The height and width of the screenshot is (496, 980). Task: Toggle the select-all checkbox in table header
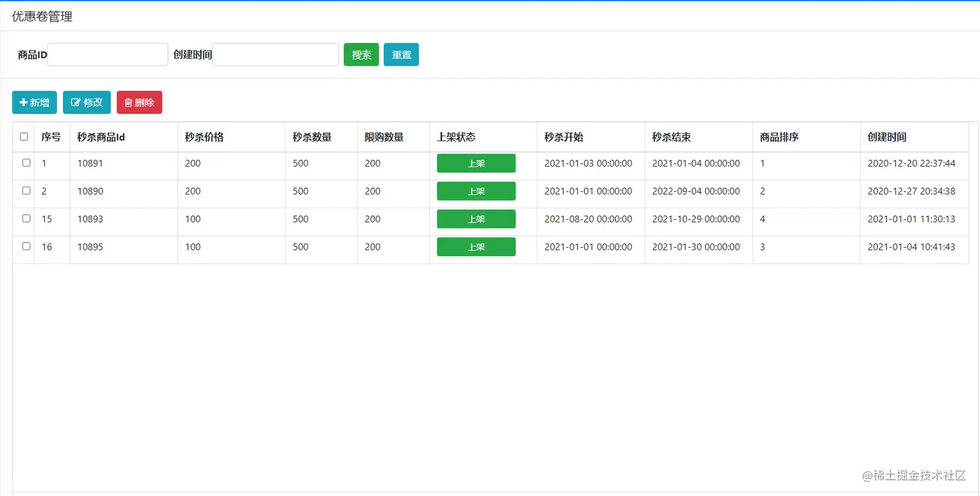click(24, 137)
